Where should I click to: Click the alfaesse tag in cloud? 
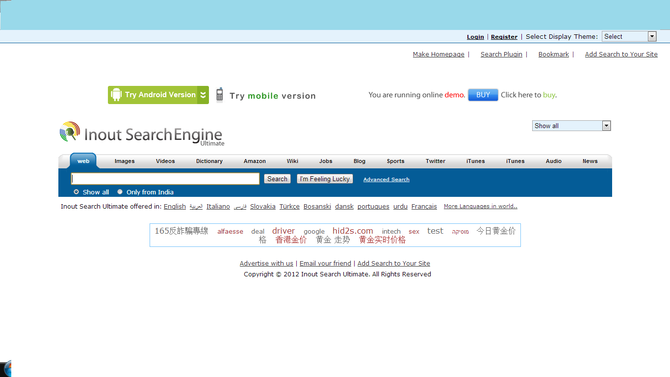pos(230,231)
